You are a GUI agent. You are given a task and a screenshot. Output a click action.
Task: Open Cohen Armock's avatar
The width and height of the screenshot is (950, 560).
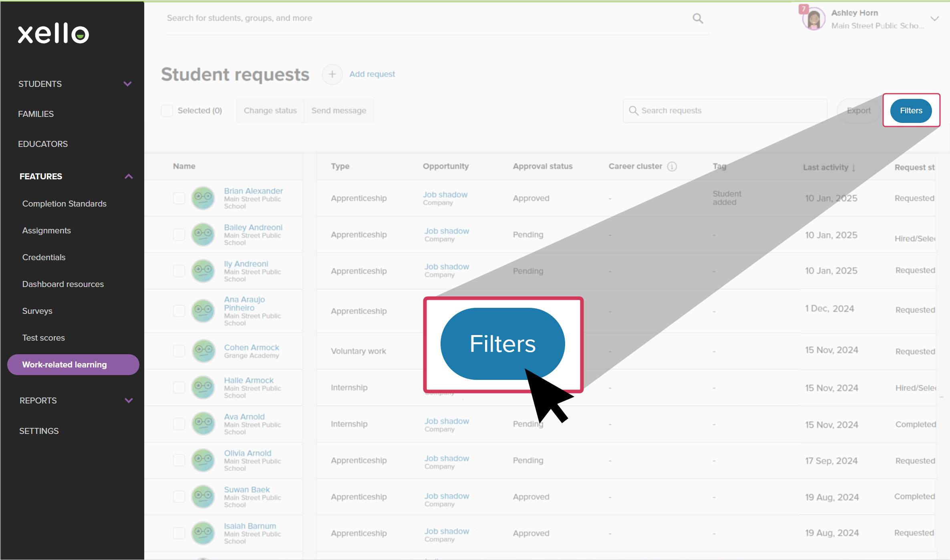(x=203, y=351)
